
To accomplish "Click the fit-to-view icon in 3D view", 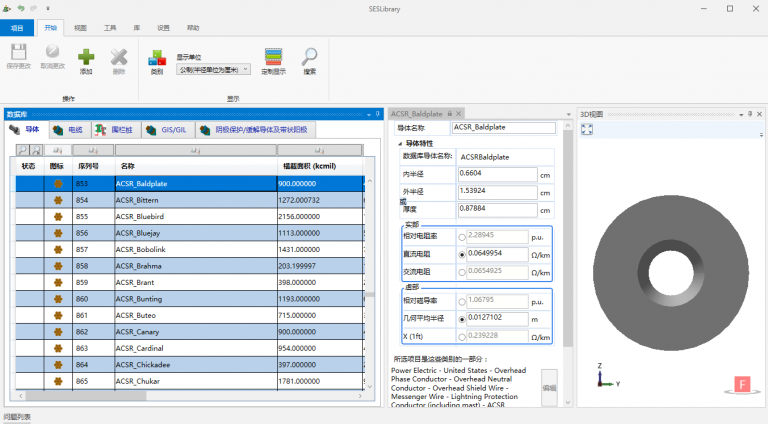I will point(588,130).
